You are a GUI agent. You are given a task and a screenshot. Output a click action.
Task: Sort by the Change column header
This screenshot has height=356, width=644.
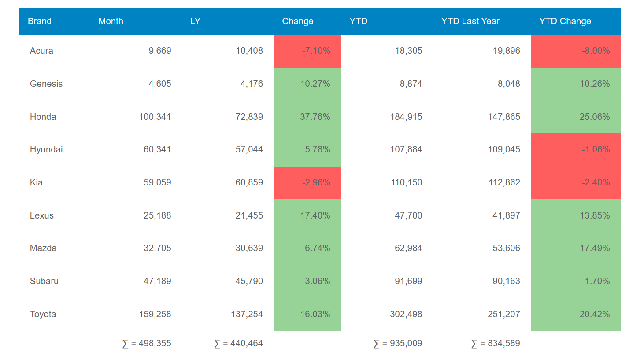coord(298,21)
